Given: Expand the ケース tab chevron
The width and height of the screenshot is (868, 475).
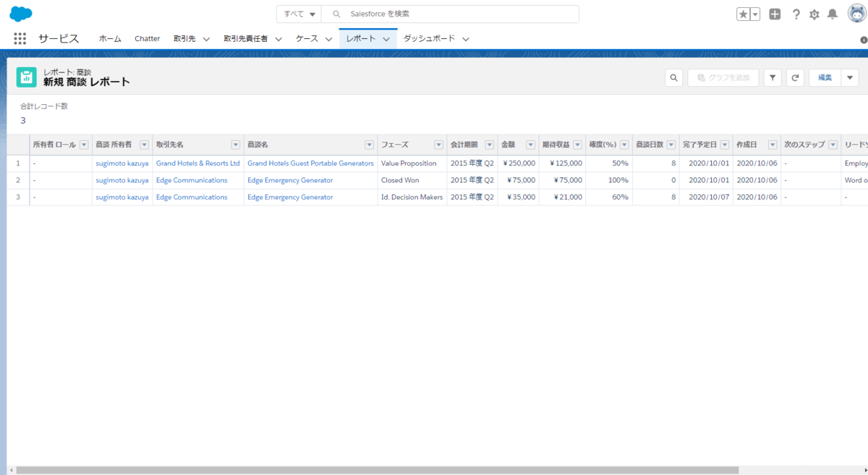Looking at the screenshot, I should point(329,39).
